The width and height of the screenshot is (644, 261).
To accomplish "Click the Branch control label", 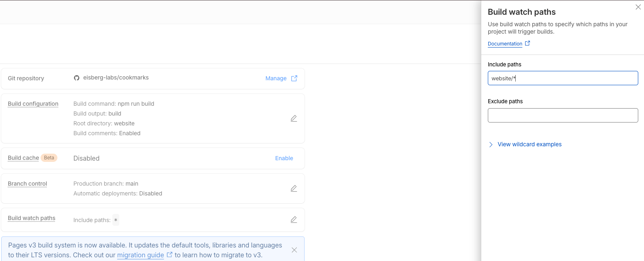I will point(27,184).
